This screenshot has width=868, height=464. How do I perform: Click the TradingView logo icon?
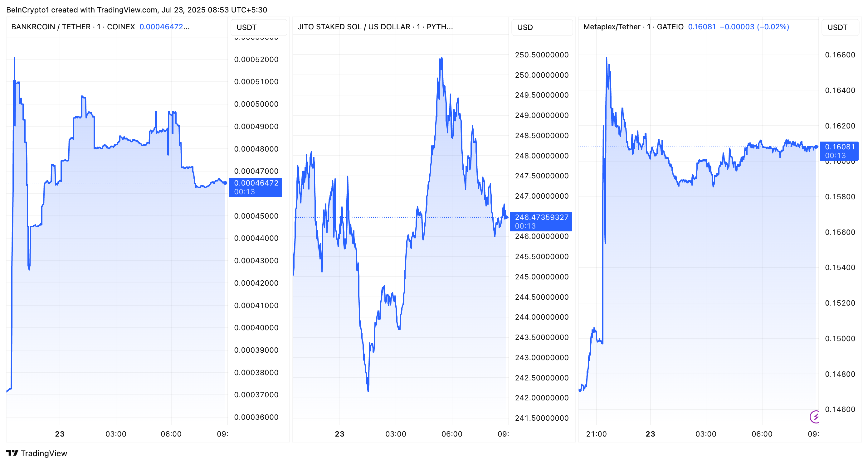point(12,453)
